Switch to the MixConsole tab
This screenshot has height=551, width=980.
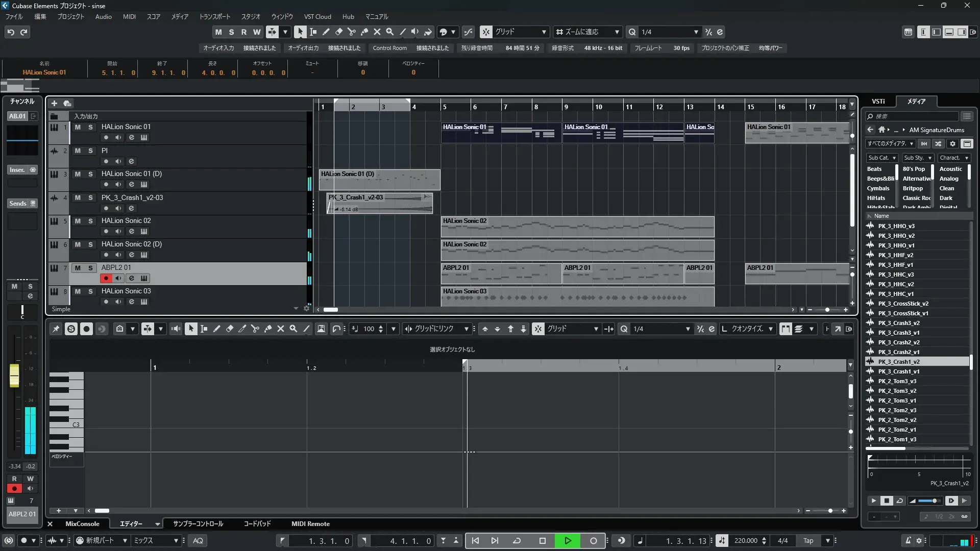[x=82, y=524]
